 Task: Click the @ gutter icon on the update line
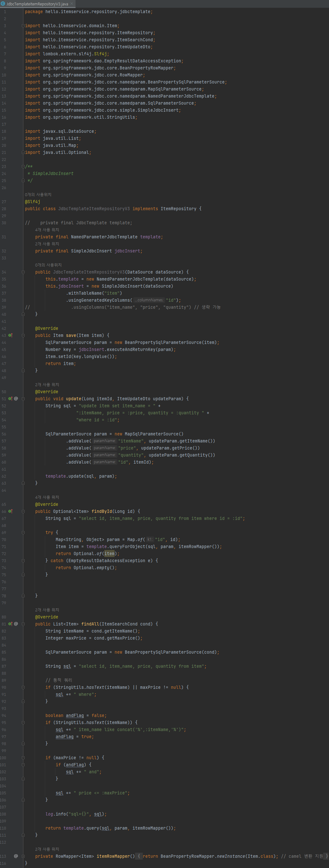[16, 399]
